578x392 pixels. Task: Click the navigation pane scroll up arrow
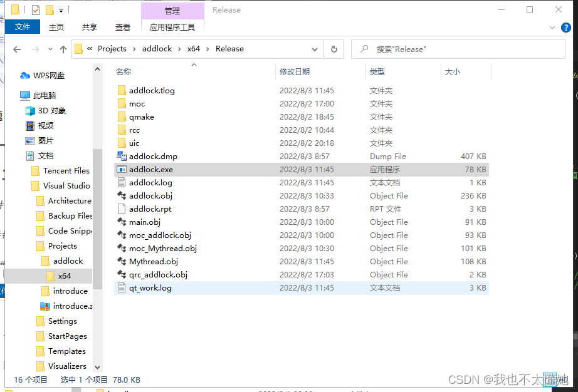pyautogui.click(x=97, y=69)
